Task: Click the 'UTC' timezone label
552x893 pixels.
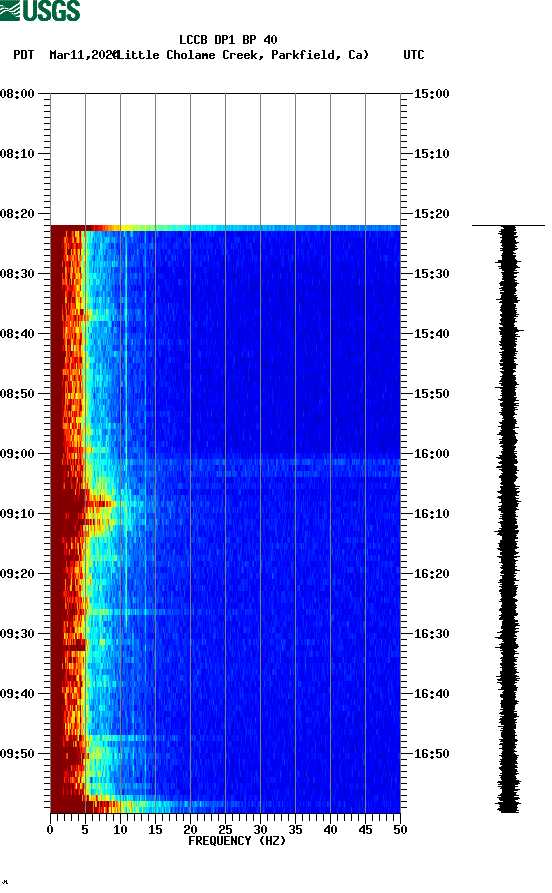Action: click(414, 55)
